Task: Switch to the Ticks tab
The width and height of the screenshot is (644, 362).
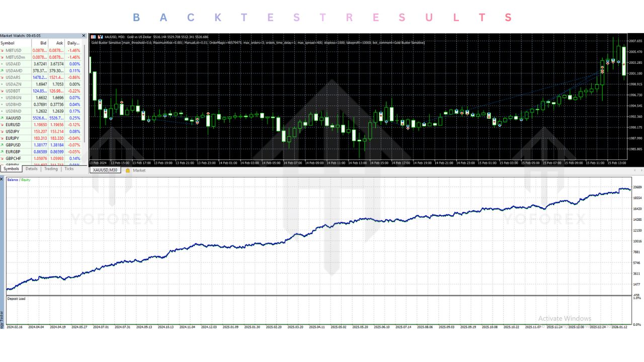Action: pyautogui.click(x=69, y=169)
